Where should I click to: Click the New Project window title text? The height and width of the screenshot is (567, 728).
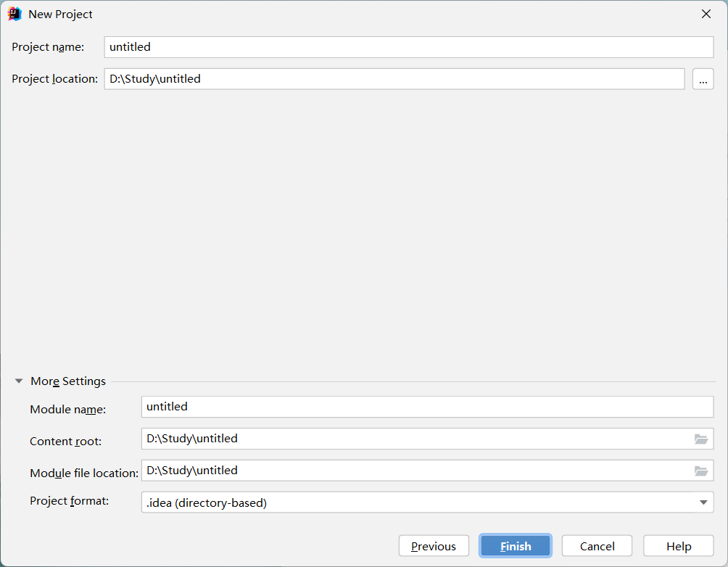(x=60, y=15)
